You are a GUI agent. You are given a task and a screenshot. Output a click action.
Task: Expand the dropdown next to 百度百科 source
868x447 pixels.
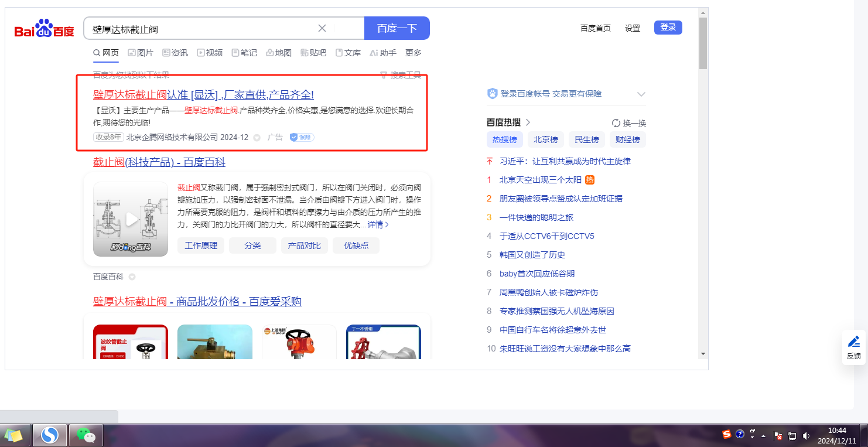(x=132, y=277)
